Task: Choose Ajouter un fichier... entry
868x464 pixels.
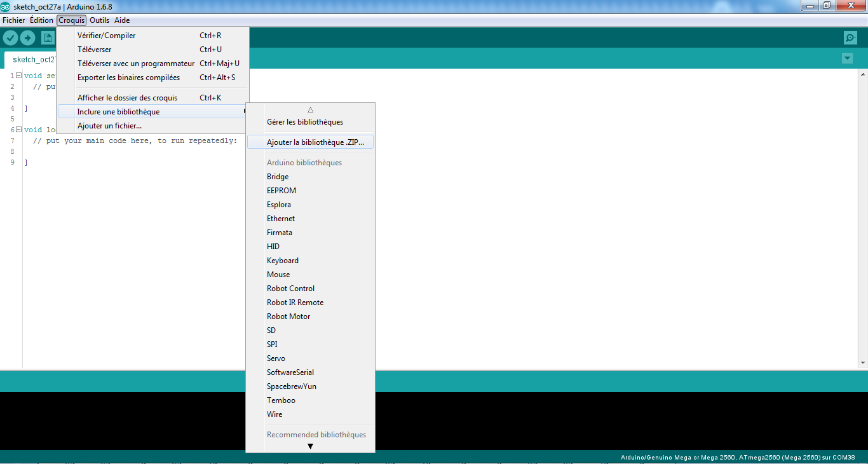Action: pos(153,126)
